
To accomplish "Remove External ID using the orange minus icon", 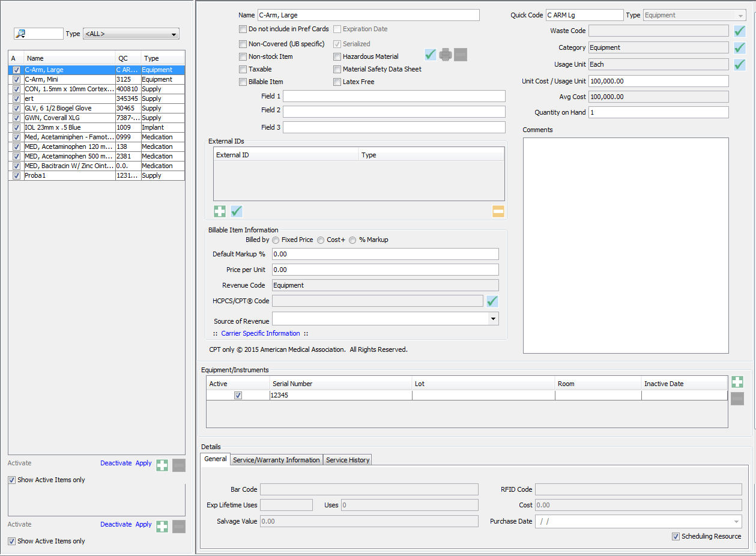I will coord(498,211).
